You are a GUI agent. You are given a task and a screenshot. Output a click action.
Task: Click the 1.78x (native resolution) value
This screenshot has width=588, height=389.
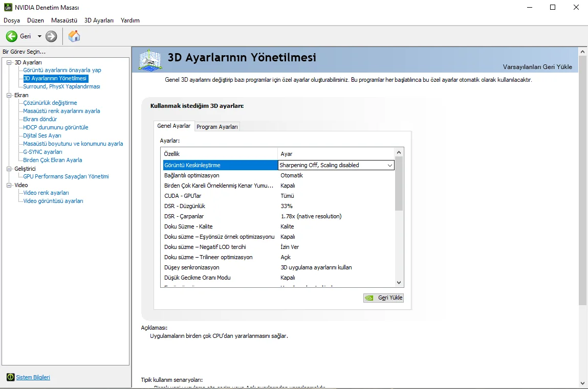coord(311,216)
